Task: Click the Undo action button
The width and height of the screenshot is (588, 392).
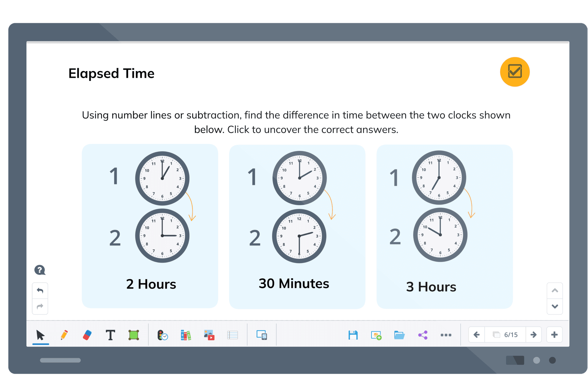Action: (40, 290)
